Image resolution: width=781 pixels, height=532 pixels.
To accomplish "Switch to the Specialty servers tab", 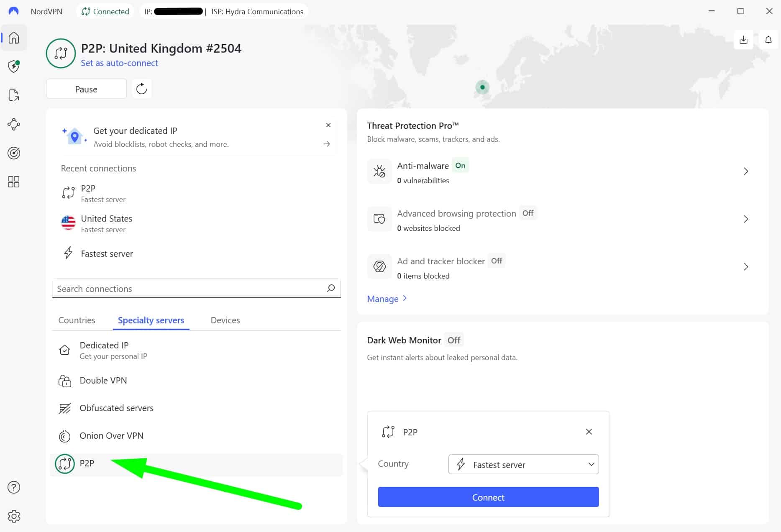I will point(151,320).
